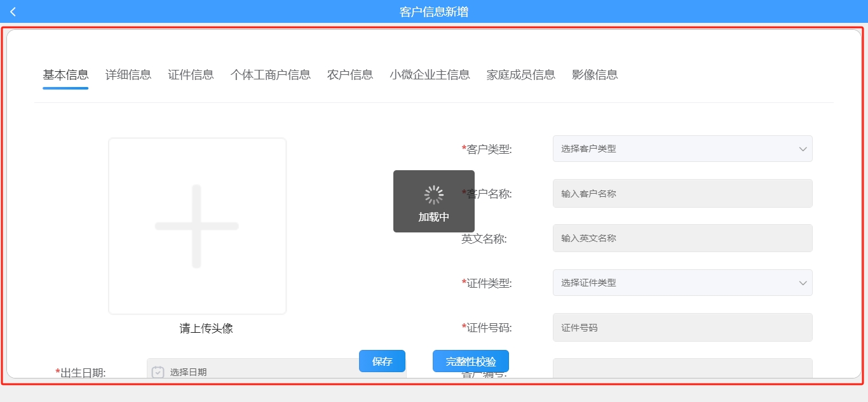Open the 选择客户类型 dropdown

tap(682, 149)
